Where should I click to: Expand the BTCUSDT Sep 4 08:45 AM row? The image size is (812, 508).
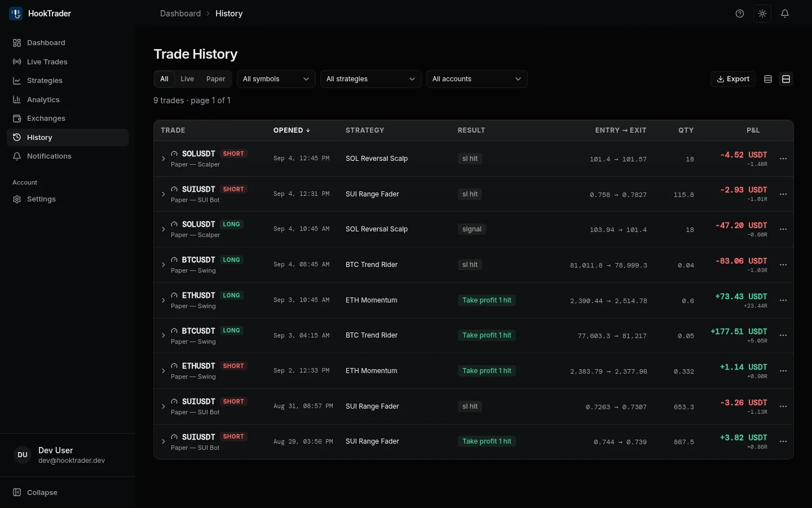point(164,265)
